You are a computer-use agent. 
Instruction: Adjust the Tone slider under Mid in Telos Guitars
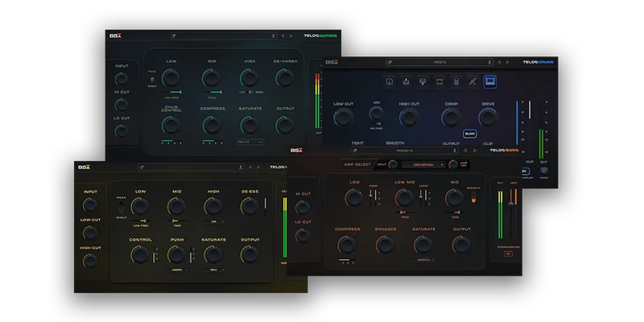pos(212,92)
